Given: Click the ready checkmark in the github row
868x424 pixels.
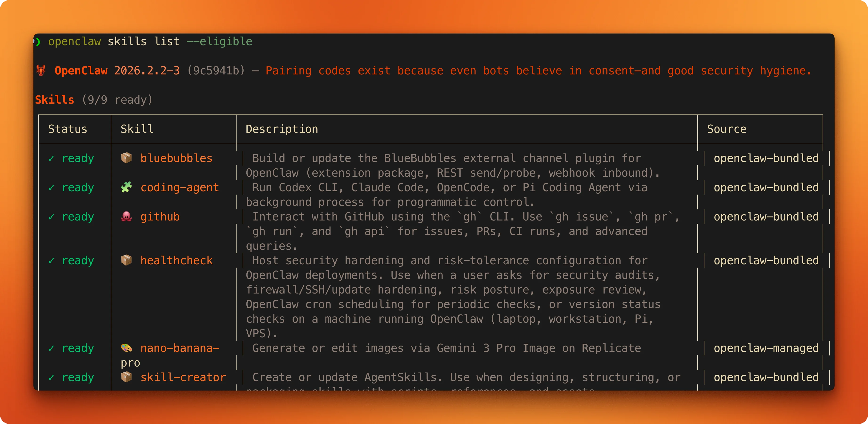Looking at the screenshot, I should (x=52, y=217).
